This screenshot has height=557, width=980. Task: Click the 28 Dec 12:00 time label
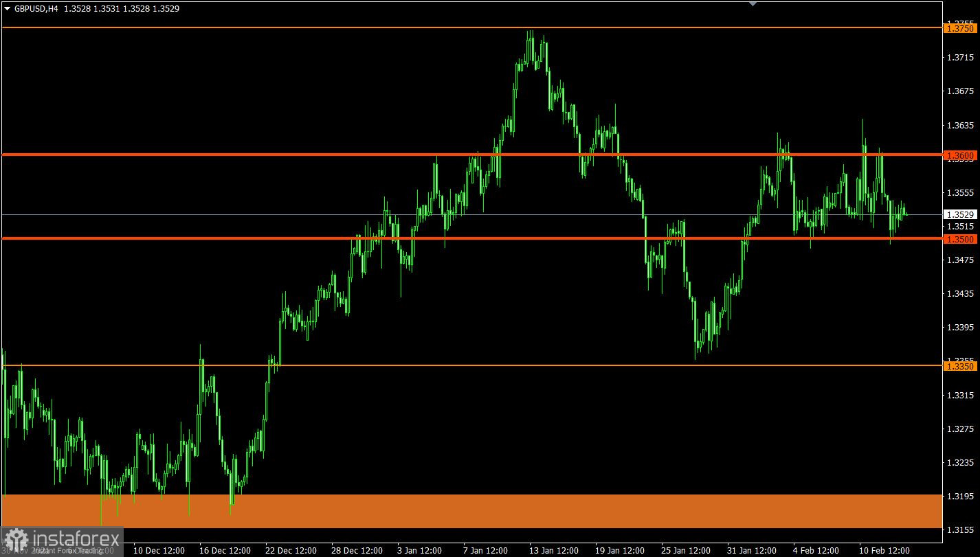pos(357,551)
